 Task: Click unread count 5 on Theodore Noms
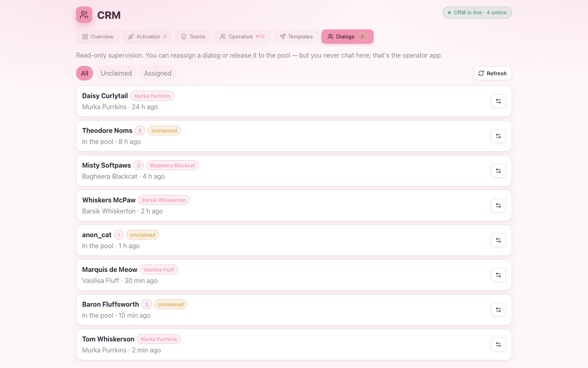(x=140, y=130)
